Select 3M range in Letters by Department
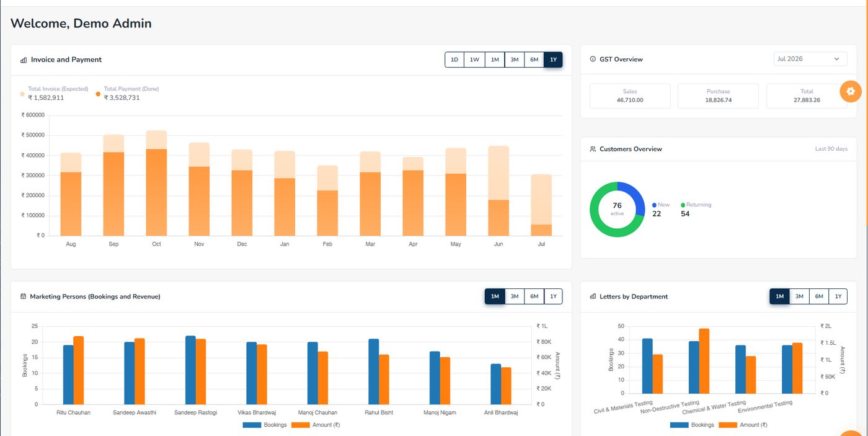 click(x=800, y=296)
